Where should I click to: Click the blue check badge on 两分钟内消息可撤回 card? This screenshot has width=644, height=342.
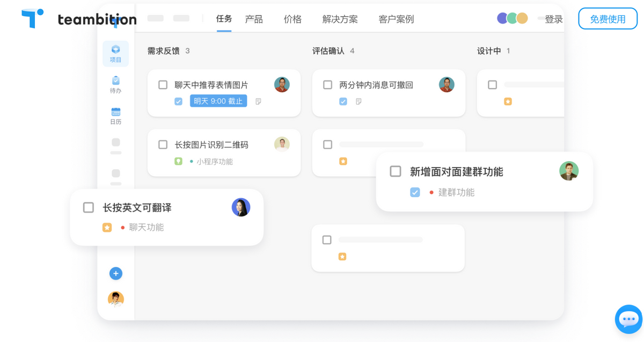[343, 101]
